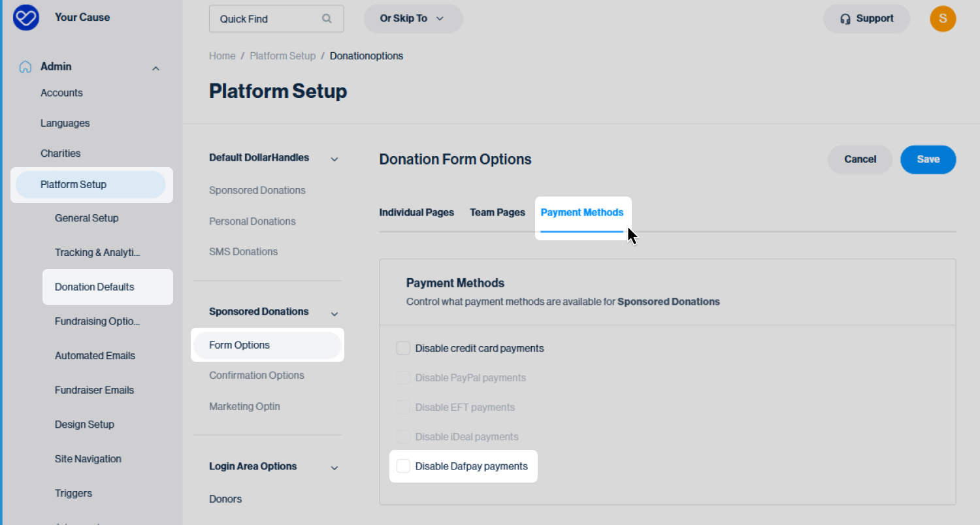980x525 pixels.
Task: Click the Quick Find magnifier icon
Action: tap(327, 19)
